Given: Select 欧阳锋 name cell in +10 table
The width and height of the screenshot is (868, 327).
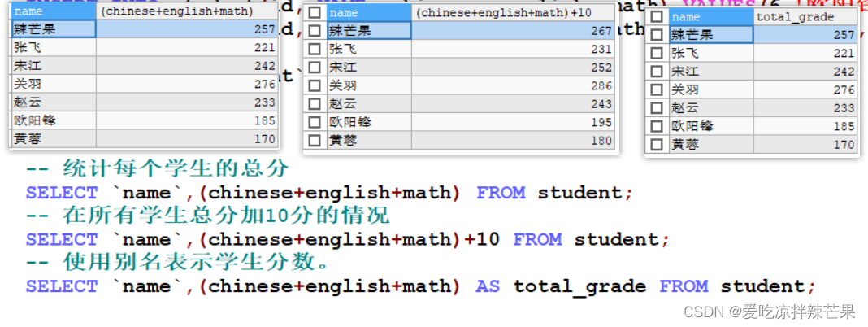Looking at the screenshot, I should tap(369, 123).
